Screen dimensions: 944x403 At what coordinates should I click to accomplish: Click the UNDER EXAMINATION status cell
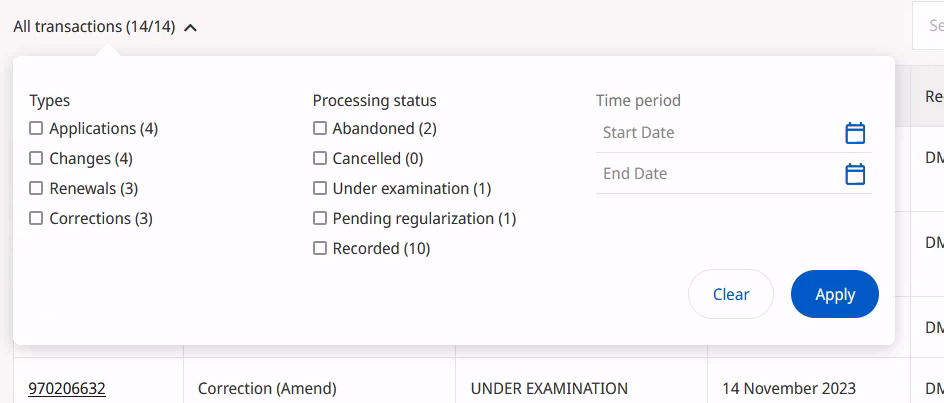click(x=549, y=389)
